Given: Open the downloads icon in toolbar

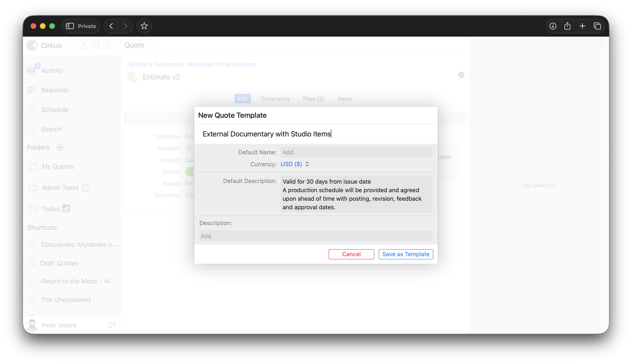Looking at the screenshot, I should [553, 26].
